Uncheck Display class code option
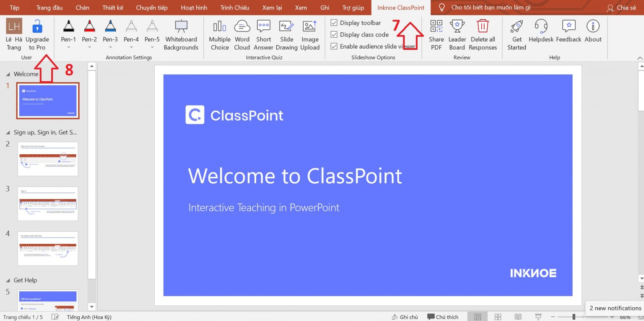 334,34
